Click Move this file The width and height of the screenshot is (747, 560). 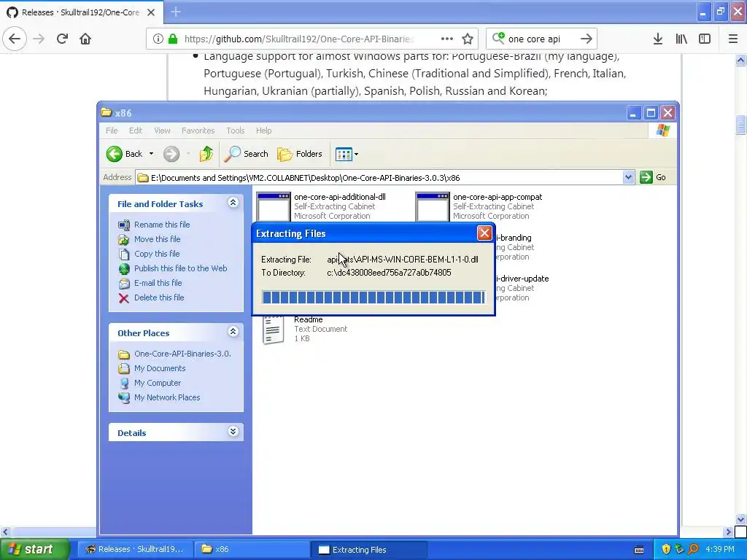click(x=158, y=239)
